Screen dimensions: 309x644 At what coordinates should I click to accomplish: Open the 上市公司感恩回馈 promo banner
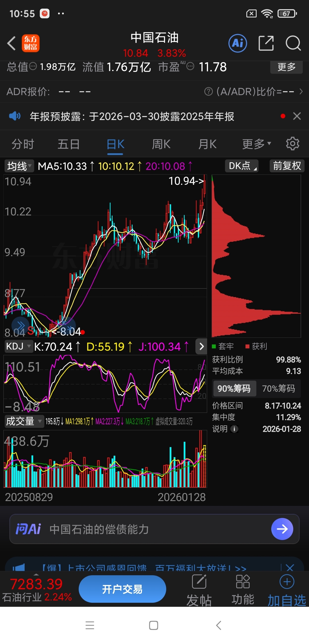click(x=143, y=567)
